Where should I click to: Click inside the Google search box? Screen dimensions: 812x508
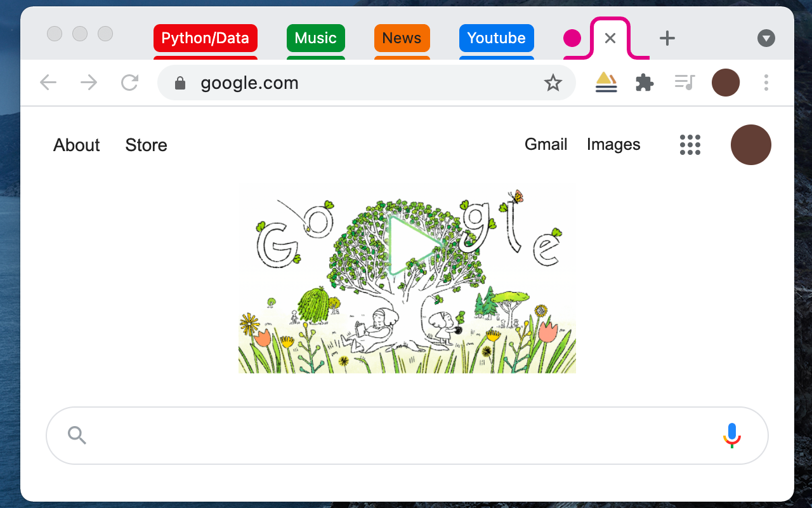407,436
